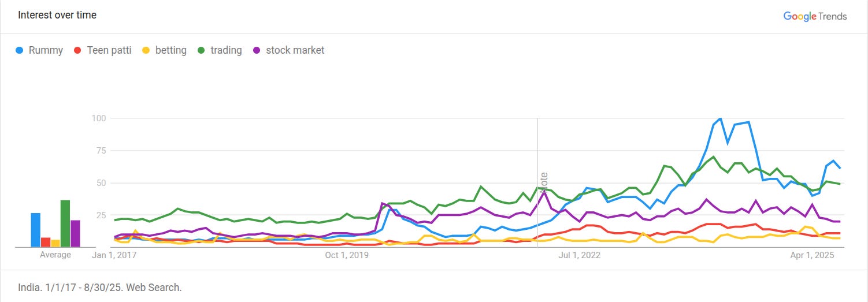This screenshot has width=868, height=302.
Task: Click the green trading average bar
Action: pyautogui.click(x=65, y=223)
